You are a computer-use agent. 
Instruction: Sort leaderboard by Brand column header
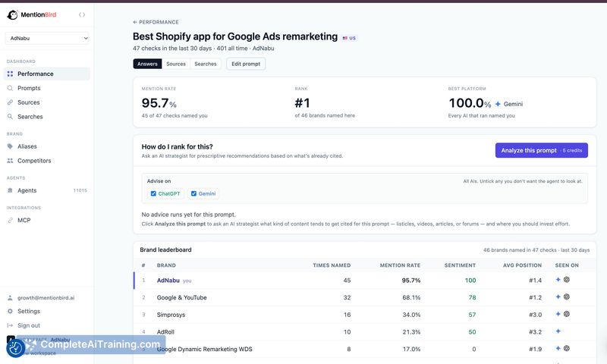tap(166, 265)
